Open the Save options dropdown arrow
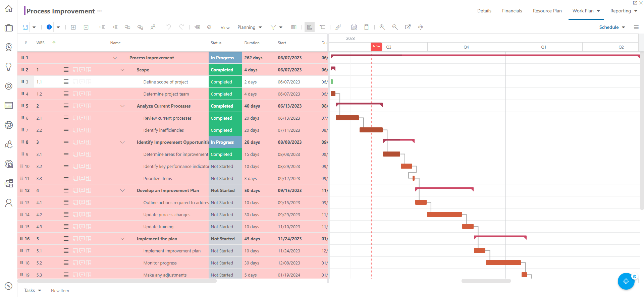This screenshot has height=299, width=644. pyautogui.click(x=34, y=27)
